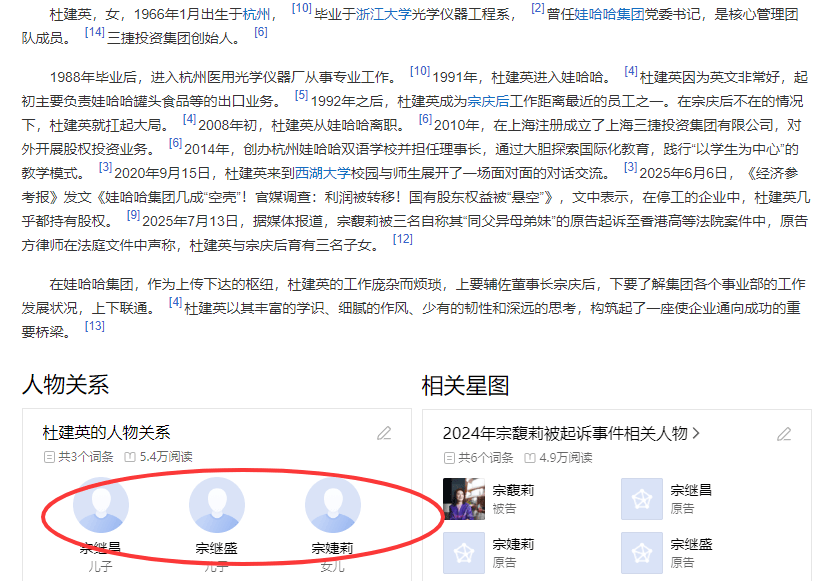Click 宗继盛 name labeled 原告

(691, 545)
